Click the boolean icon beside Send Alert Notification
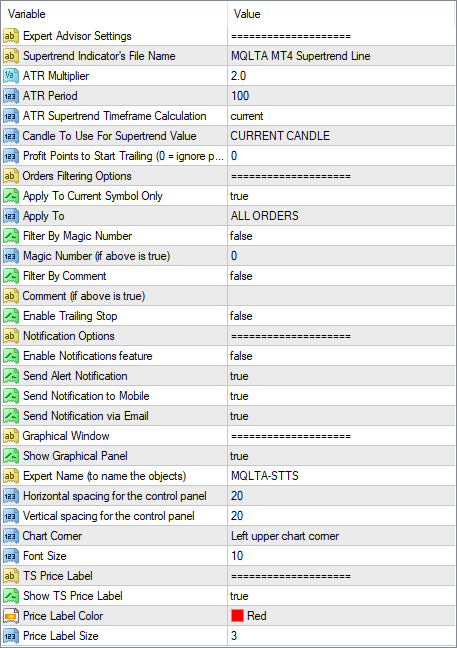457x648 pixels. tap(11, 376)
